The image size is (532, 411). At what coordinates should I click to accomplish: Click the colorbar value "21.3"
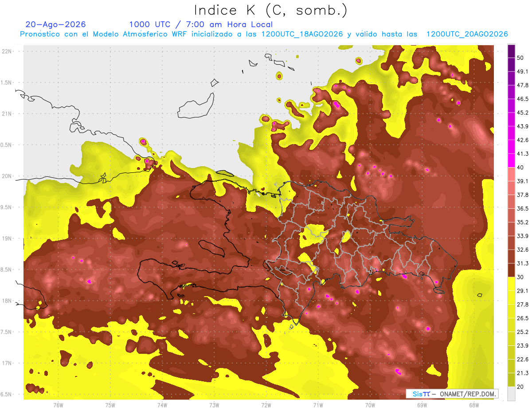pyautogui.click(x=522, y=373)
